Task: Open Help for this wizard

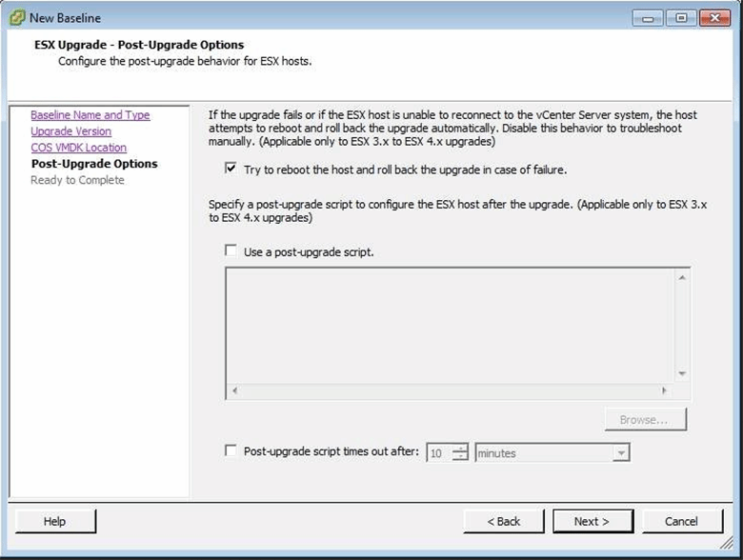Action: point(55,521)
